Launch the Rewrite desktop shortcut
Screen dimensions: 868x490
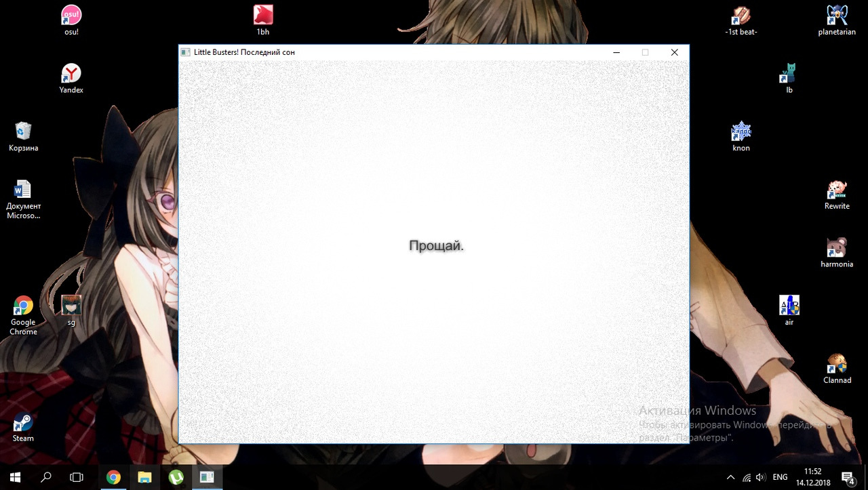pos(837,190)
